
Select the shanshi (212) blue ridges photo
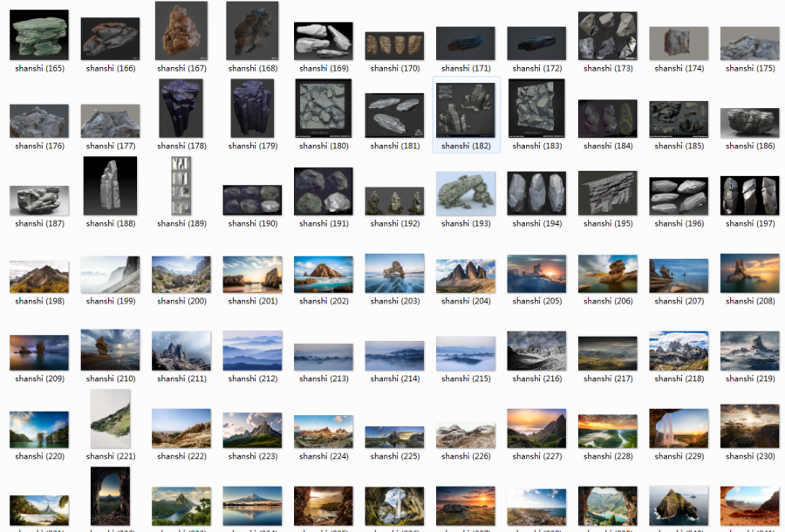pos(252,351)
